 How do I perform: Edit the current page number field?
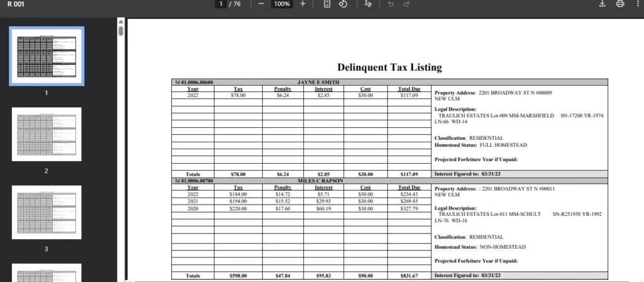click(221, 4)
